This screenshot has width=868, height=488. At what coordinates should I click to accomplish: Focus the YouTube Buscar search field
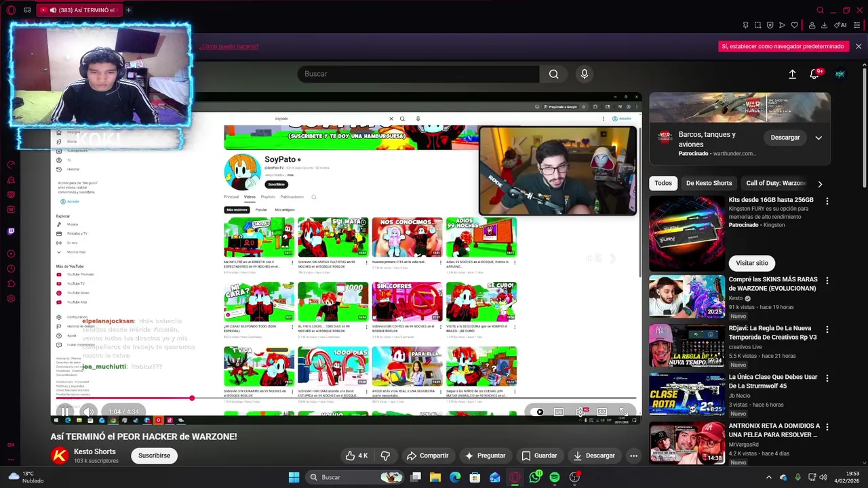coord(418,74)
